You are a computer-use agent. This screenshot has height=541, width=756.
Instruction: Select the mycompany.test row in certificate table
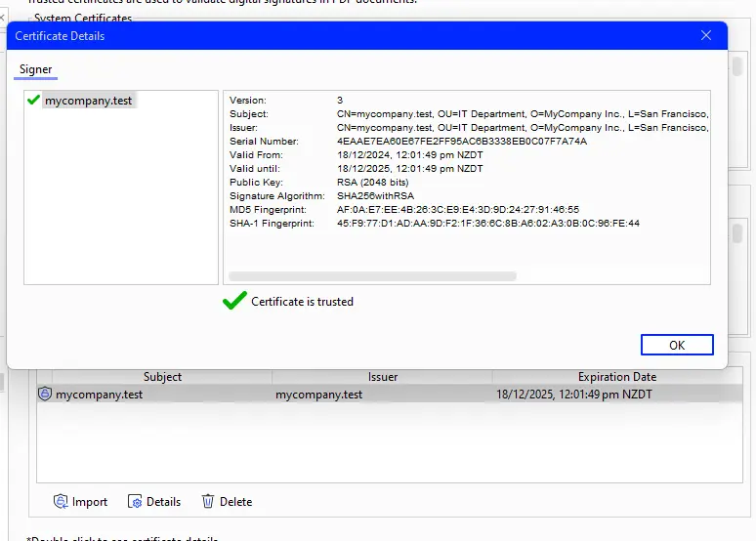click(390, 394)
